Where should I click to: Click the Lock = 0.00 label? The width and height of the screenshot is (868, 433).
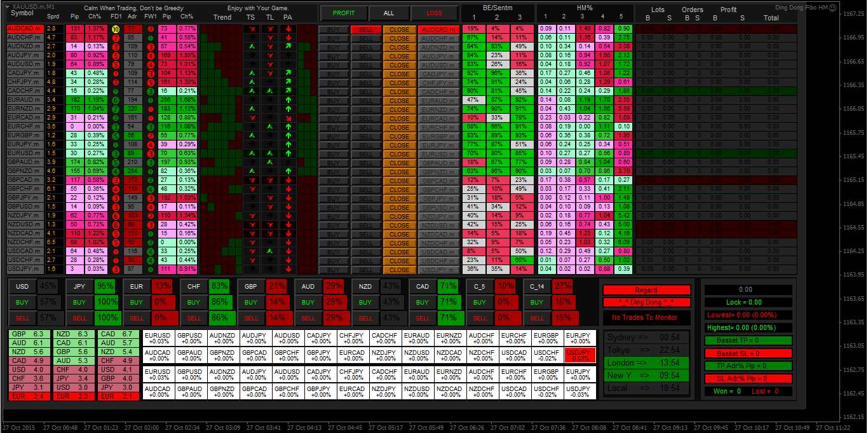pos(748,303)
